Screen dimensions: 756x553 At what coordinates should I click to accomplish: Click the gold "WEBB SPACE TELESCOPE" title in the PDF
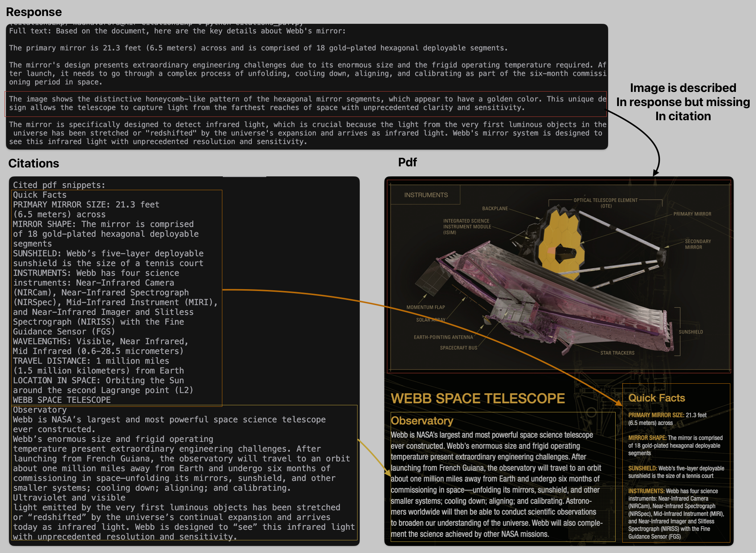(478, 399)
